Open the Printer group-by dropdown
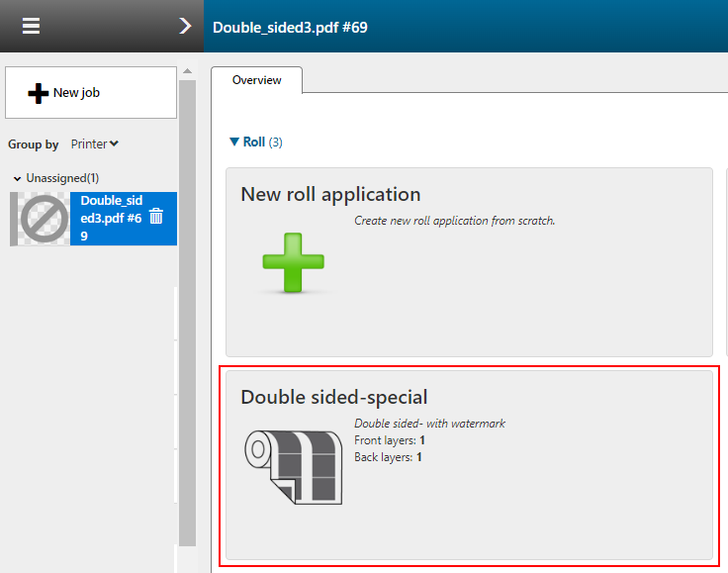This screenshot has height=573, width=728. click(95, 144)
